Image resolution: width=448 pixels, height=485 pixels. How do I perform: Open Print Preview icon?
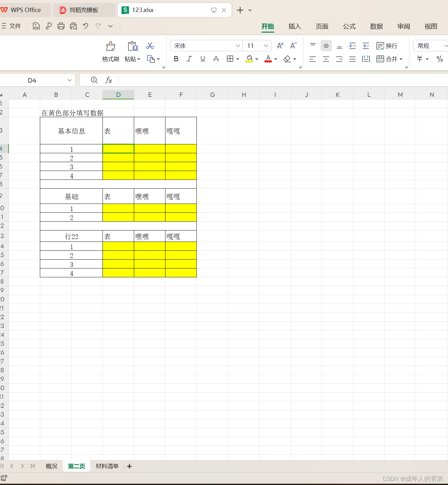tap(73, 26)
